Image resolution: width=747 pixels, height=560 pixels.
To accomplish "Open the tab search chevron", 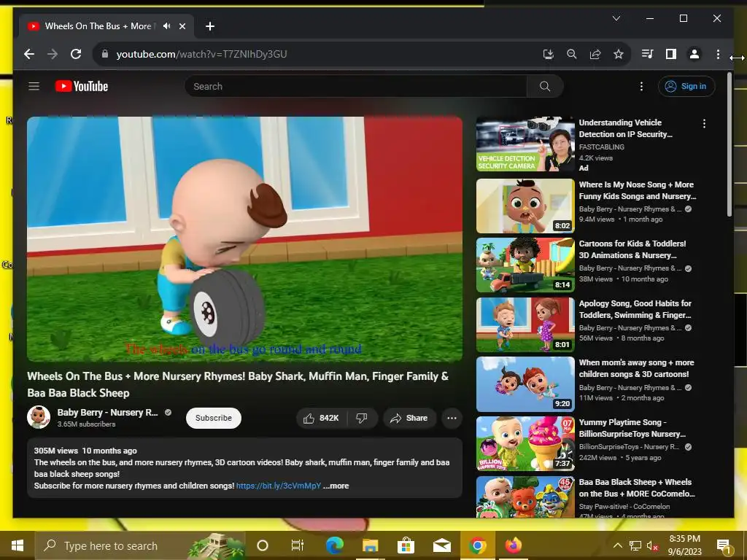I will (616, 18).
